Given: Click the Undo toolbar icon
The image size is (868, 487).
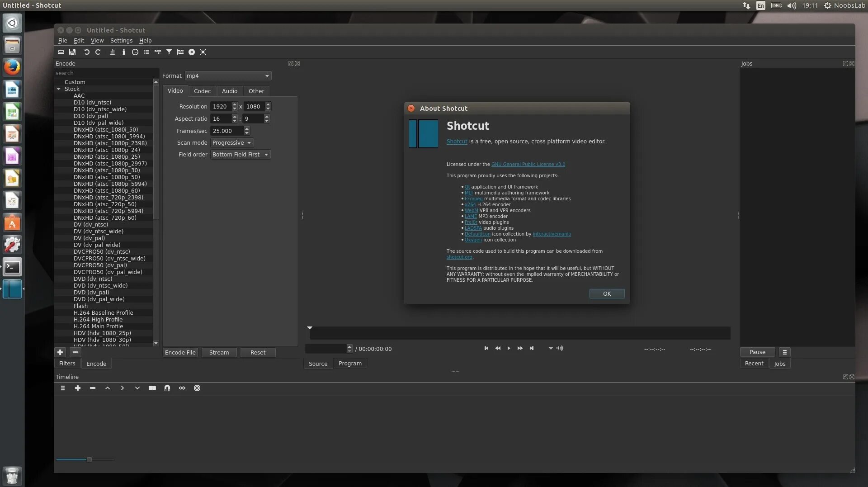Looking at the screenshot, I should click(x=87, y=52).
